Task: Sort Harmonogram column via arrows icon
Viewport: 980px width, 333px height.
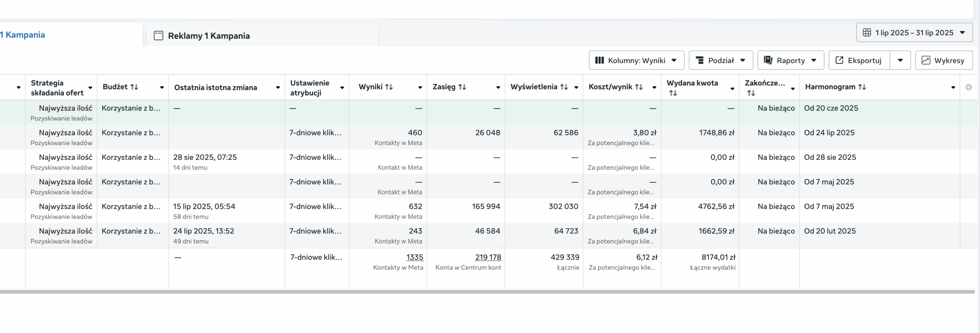Action: click(x=862, y=87)
